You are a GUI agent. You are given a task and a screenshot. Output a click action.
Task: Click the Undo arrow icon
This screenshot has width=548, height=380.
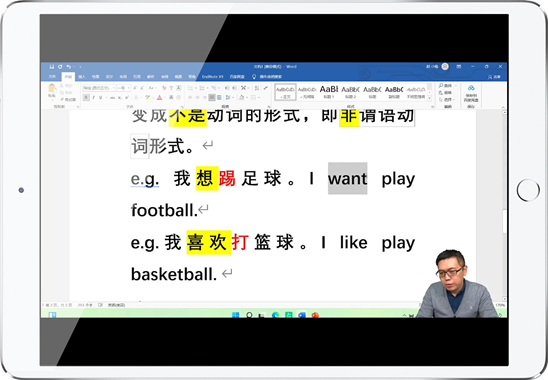pos(69,66)
